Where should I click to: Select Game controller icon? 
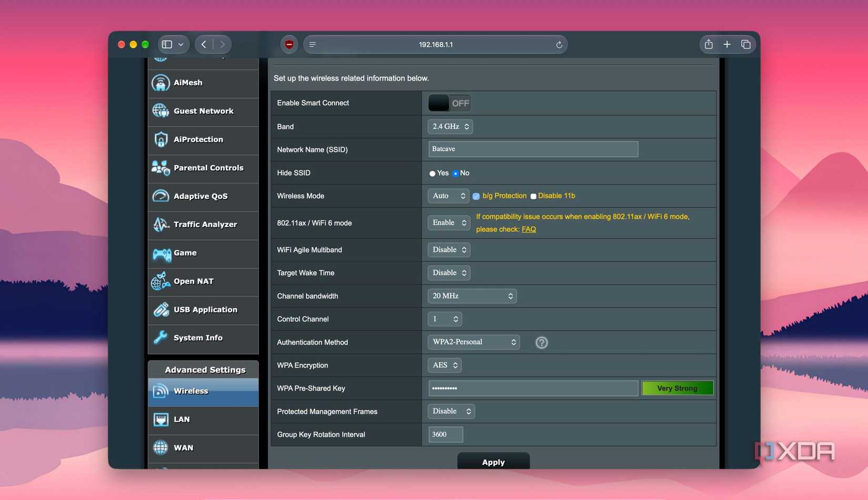(161, 253)
